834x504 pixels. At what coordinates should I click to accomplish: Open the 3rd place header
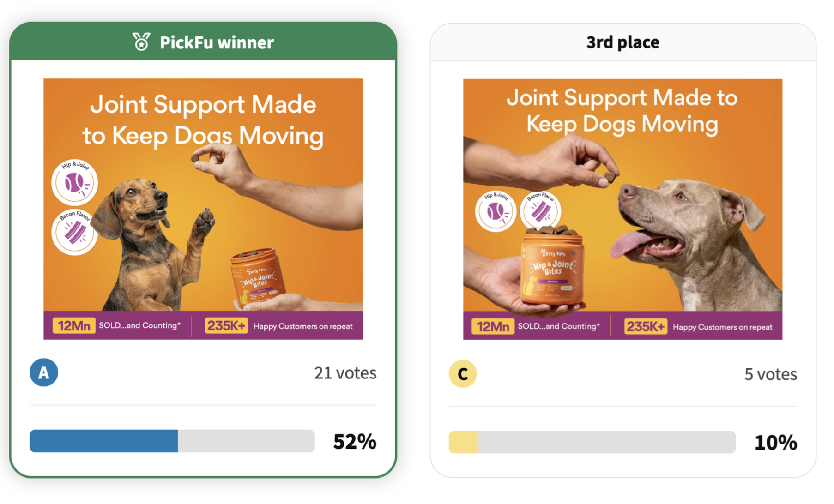(622, 42)
